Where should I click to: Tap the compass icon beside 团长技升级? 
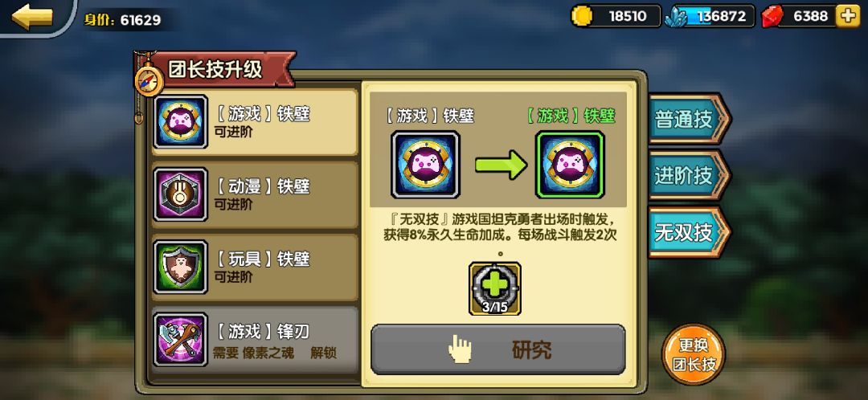click(x=149, y=81)
